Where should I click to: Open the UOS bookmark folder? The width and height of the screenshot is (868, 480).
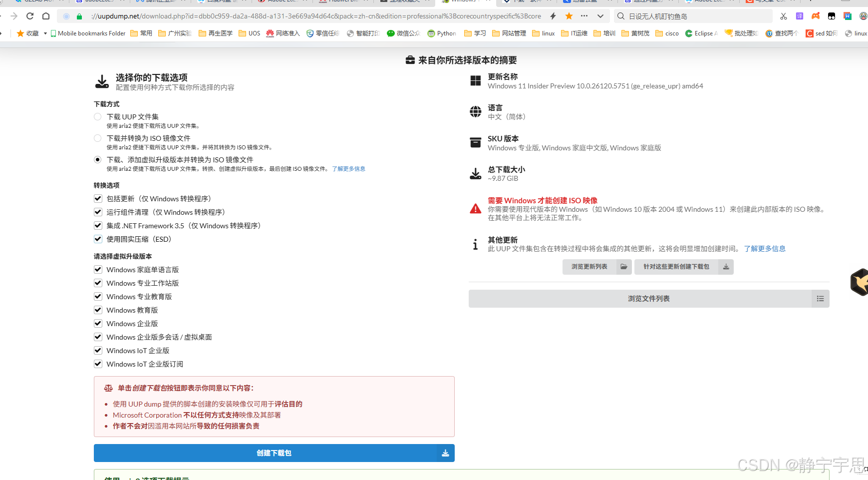point(250,33)
